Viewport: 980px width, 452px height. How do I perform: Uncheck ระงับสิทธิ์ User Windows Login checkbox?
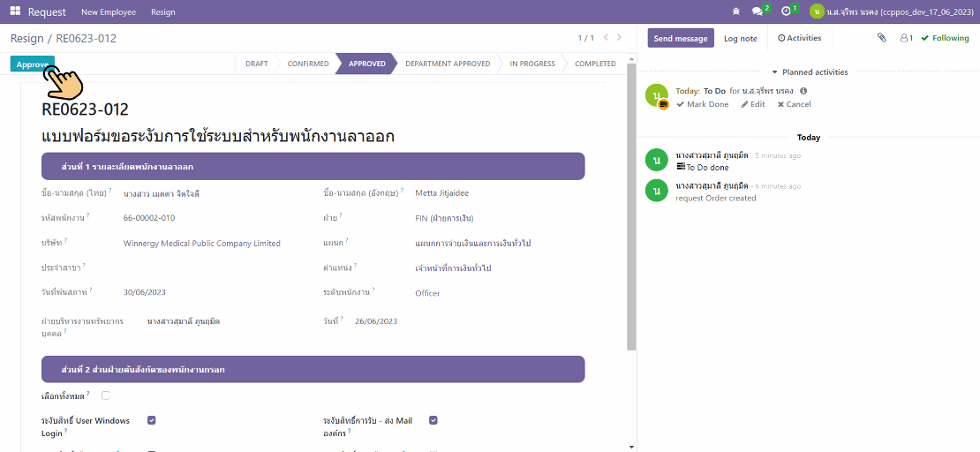[152, 420]
